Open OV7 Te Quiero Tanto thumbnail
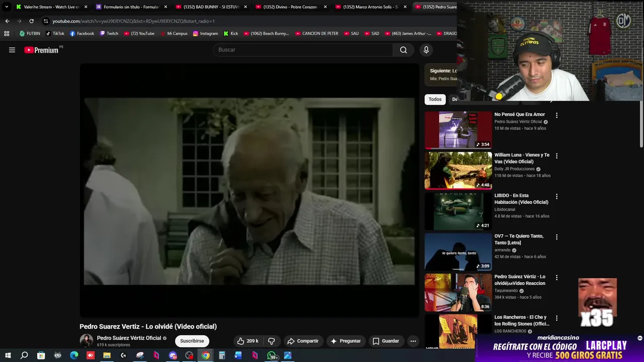644x362 pixels. pyautogui.click(x=458, y=251)
